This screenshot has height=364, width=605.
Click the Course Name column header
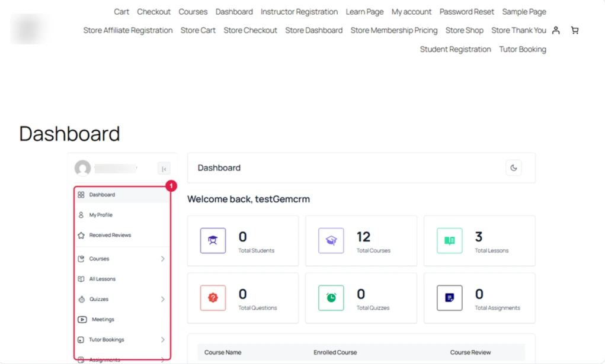click(223, 352)
